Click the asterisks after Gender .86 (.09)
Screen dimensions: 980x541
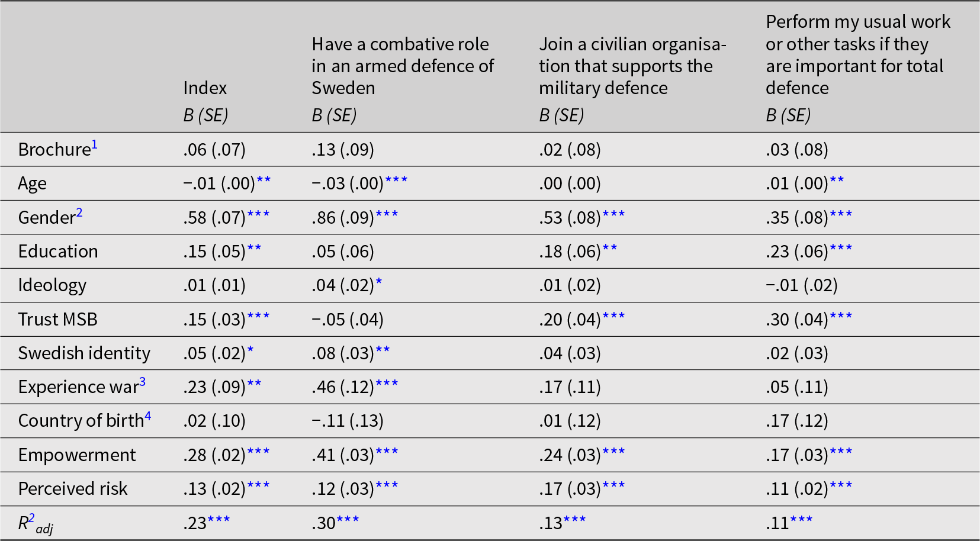(387, 215)
